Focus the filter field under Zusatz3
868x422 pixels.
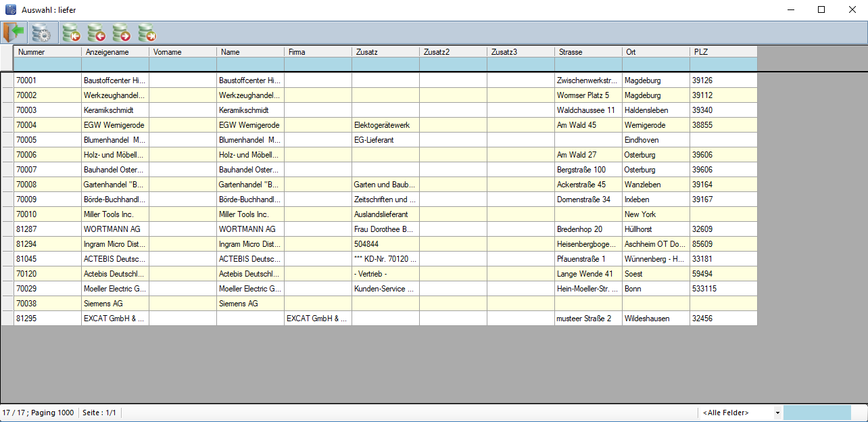(521, 64)
